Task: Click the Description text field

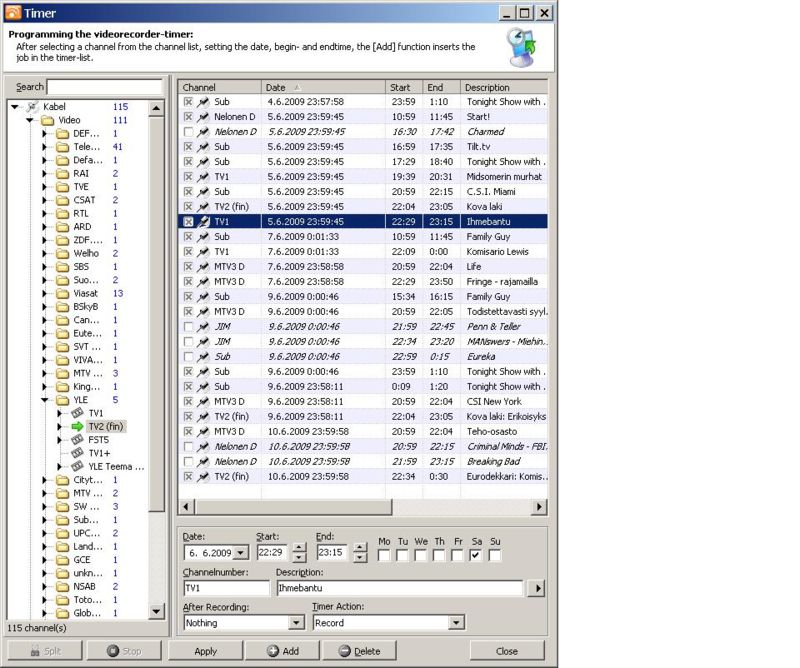Action: (400, 588)
